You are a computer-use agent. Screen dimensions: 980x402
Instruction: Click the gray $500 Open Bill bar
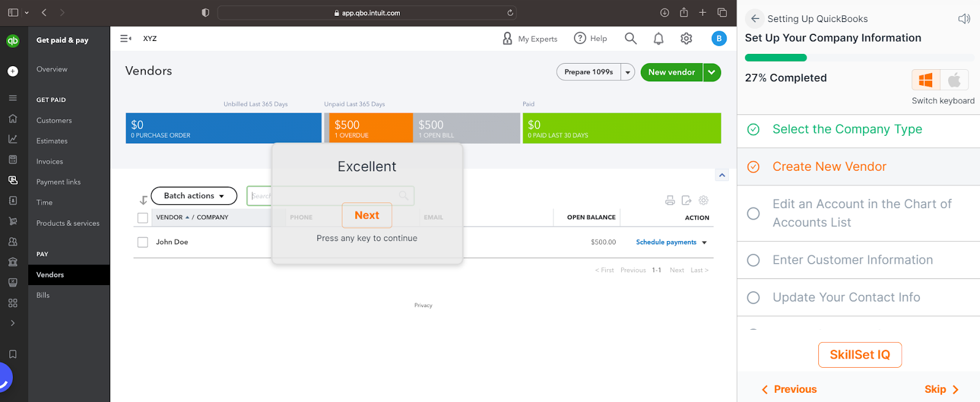[467, 128]
